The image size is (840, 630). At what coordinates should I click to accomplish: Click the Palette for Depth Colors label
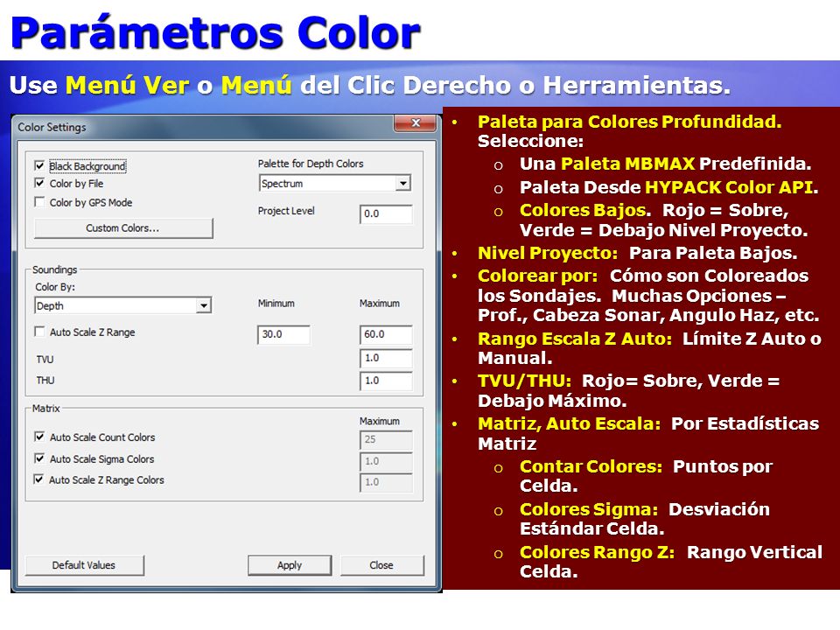[311, 164]
